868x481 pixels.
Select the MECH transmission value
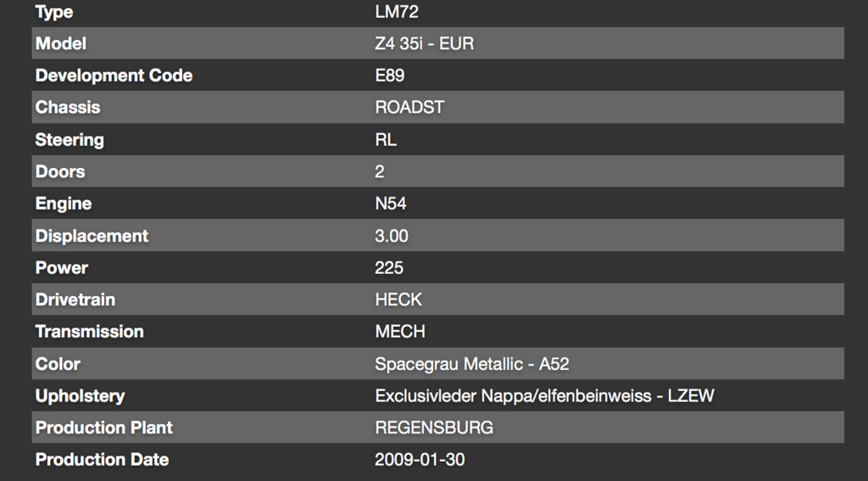(400, 332)
